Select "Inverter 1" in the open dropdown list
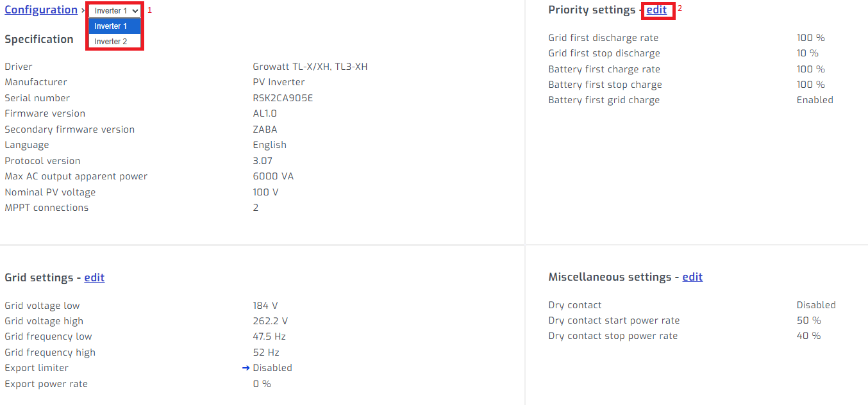 click(x=113, y=26)
